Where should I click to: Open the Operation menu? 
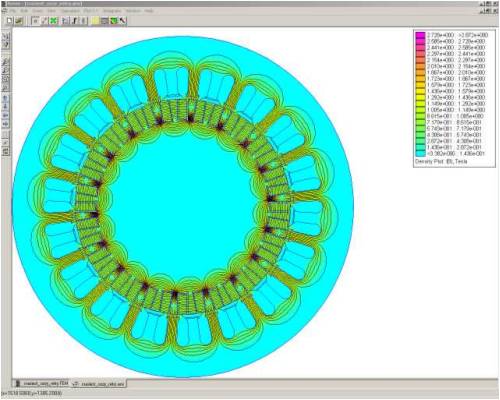(x=70, y=11)
